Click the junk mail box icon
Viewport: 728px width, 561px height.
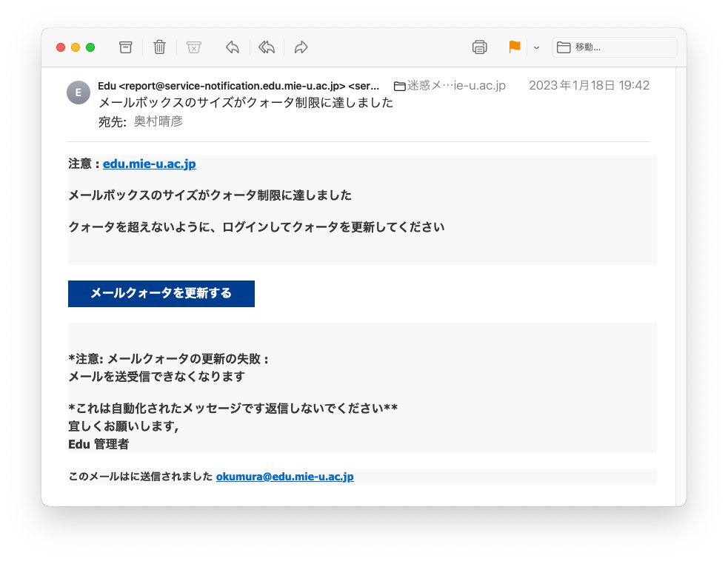tap(193, 47)
